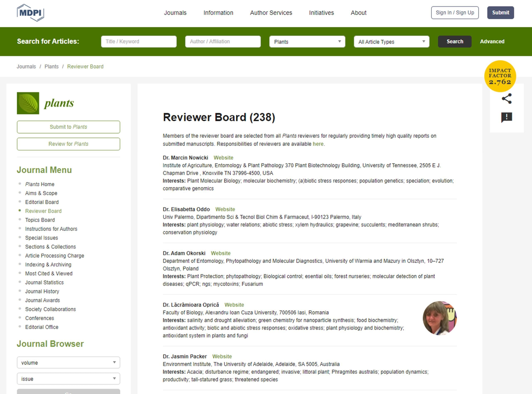Open Dr. Elisabetta Oddo's Website link
Screen dimensions: 532x394
(x=225, y=209)
